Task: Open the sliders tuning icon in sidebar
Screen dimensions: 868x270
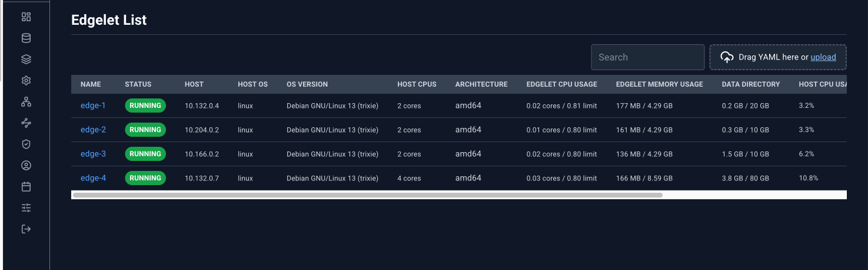Action: pos(26,208)
